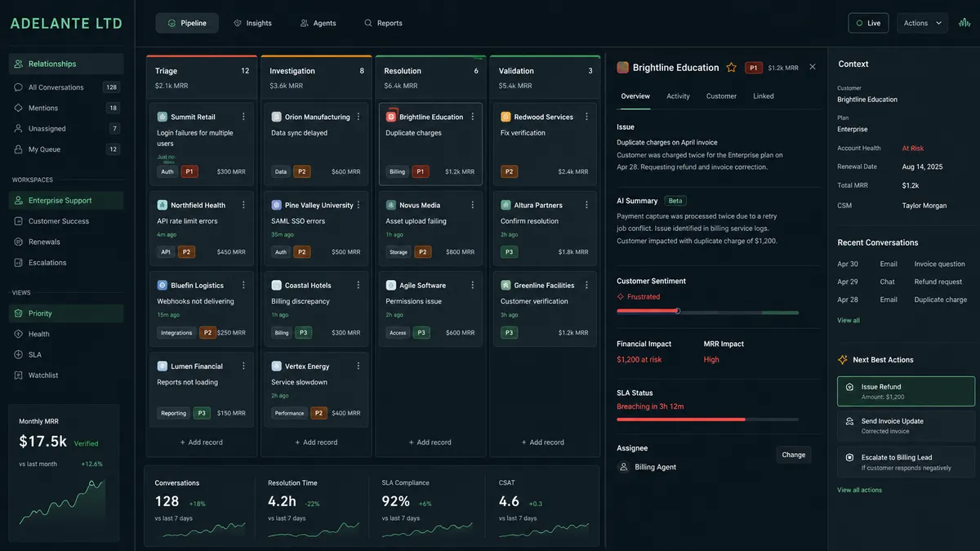Open the Coastal Hotels card menu dots
The width and height of the screenshot is (980, 551).
358,286
